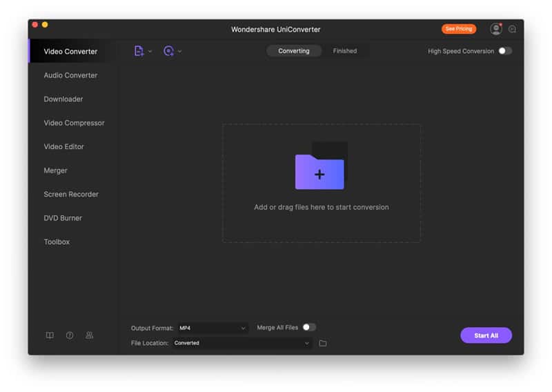Open DVD Burner in sidebar

pos(63,218)
